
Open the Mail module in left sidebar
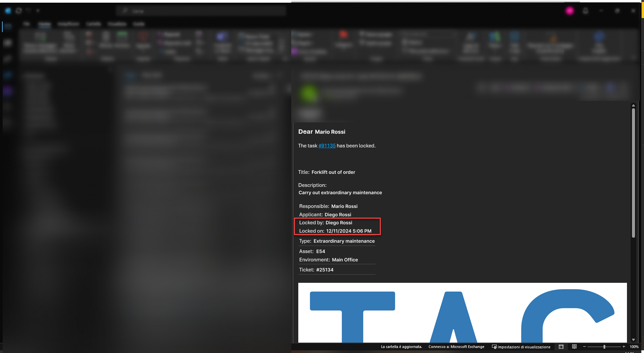coord(8,26)
